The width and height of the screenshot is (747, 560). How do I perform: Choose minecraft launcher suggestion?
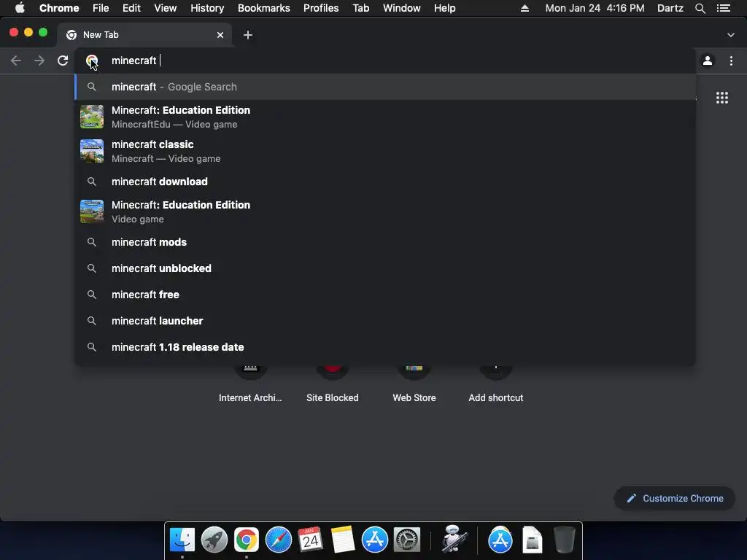pyautogui.click(x=385, y=321)
